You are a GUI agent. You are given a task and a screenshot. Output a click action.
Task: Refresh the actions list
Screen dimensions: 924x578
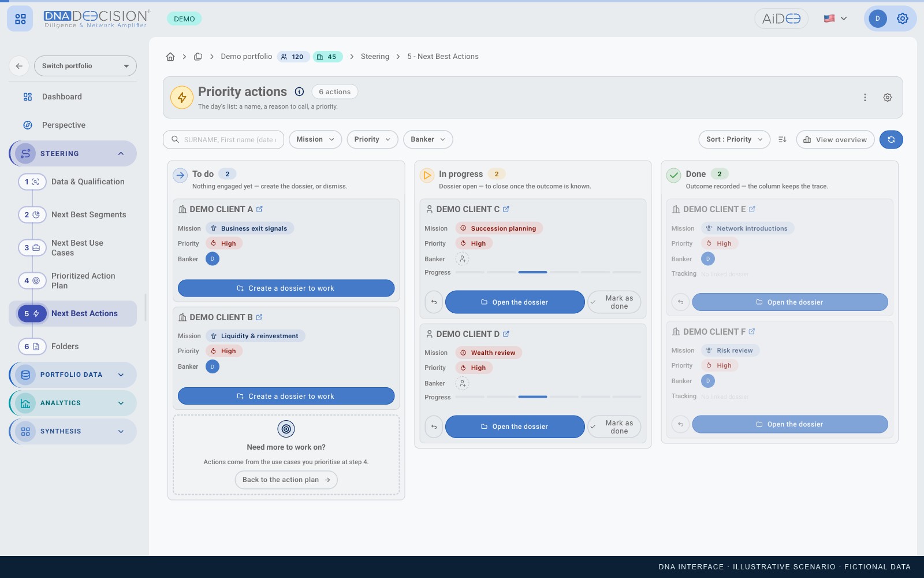891,139
